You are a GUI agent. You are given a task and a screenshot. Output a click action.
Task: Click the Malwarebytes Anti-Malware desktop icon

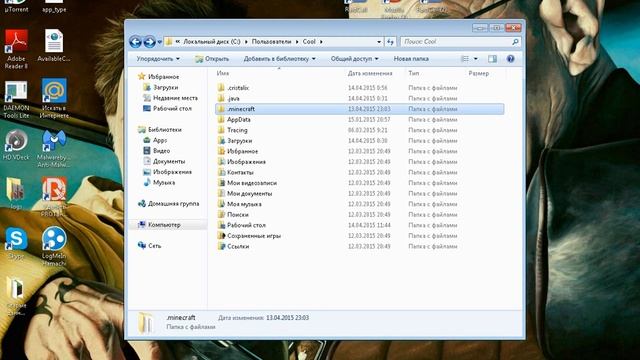(54, 149)
